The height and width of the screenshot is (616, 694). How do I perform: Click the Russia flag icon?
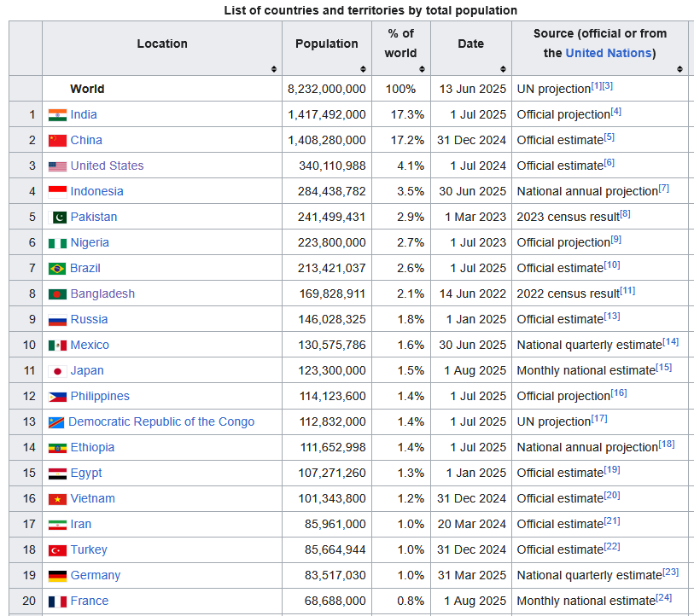point(57,320)
